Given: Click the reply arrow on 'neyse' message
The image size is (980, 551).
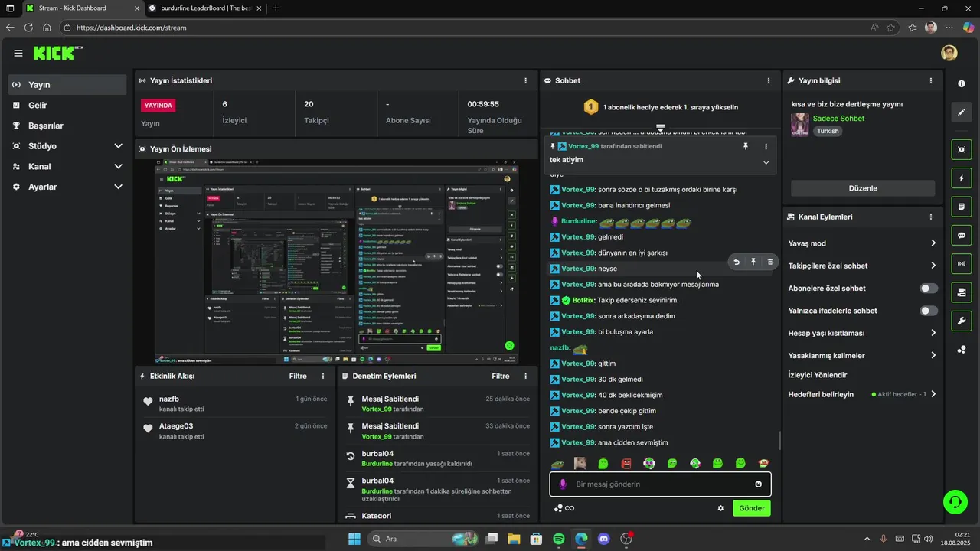Looking at the screenshot, I should (737, 262).
